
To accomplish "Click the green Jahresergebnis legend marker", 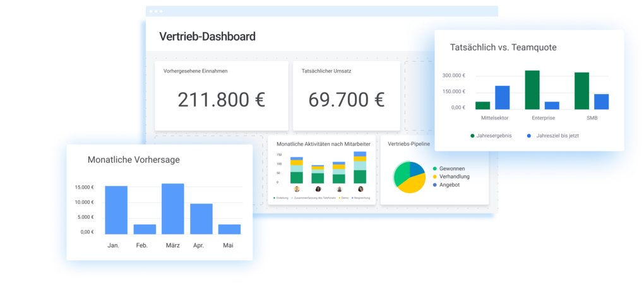I will click(x=472, y=136).
